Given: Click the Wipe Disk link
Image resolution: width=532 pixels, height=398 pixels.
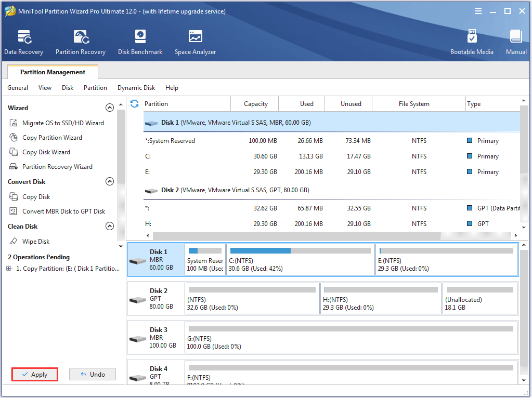Looking at the screenshot, I should [36, 242].
